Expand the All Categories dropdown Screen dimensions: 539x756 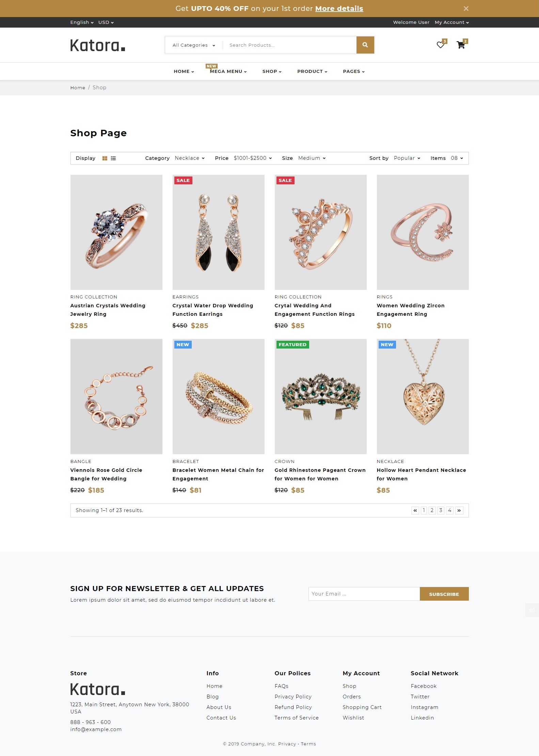[194, 45]
